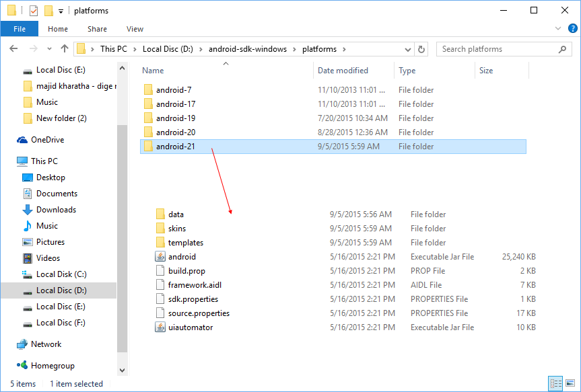Refresh the platforms folder view
581x392 pixels.
point(422,49)
